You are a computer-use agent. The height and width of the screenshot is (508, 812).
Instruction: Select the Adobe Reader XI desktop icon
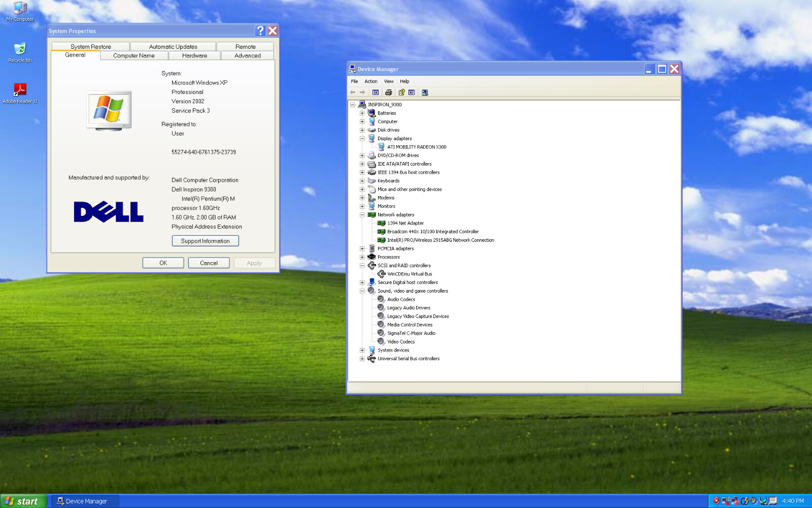click(20, 93)
